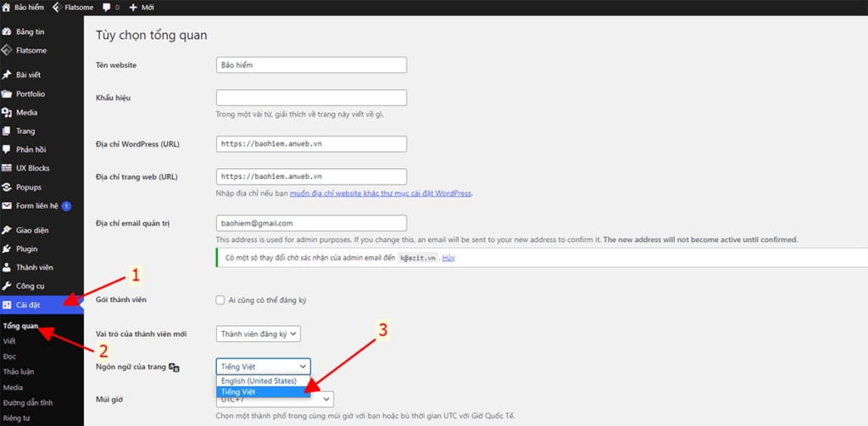
Task: Open the Ngôn ngữ của trang language dropdown
Action: (x=264, y=366)
